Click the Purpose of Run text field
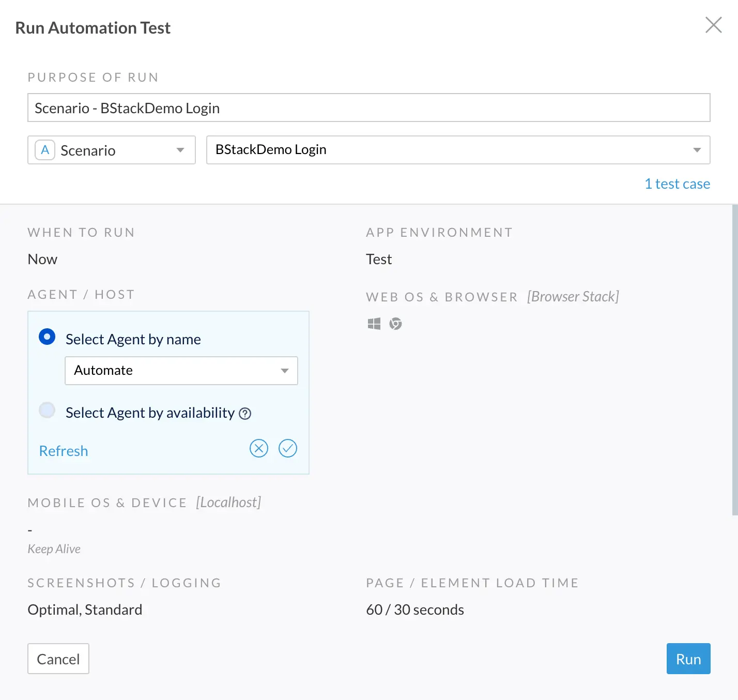The image size is (738, 700). tap(368, 108)
